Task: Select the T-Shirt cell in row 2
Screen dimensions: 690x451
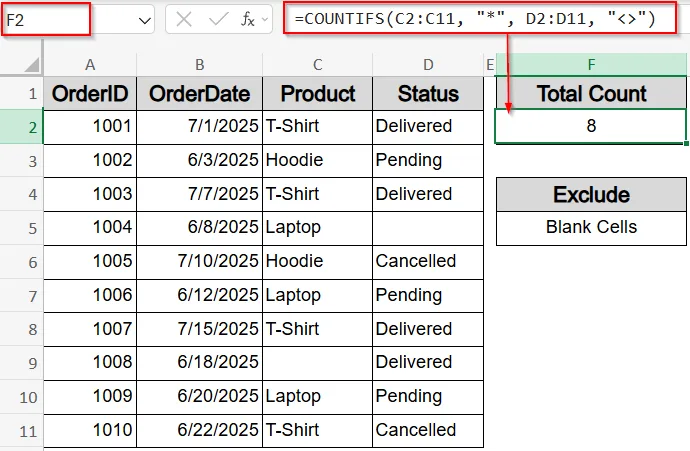Action: point(317,127)
